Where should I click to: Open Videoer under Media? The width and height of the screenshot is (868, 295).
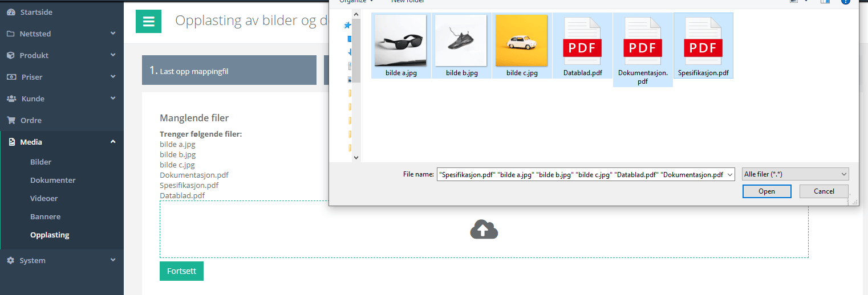[x=44, y=198]
